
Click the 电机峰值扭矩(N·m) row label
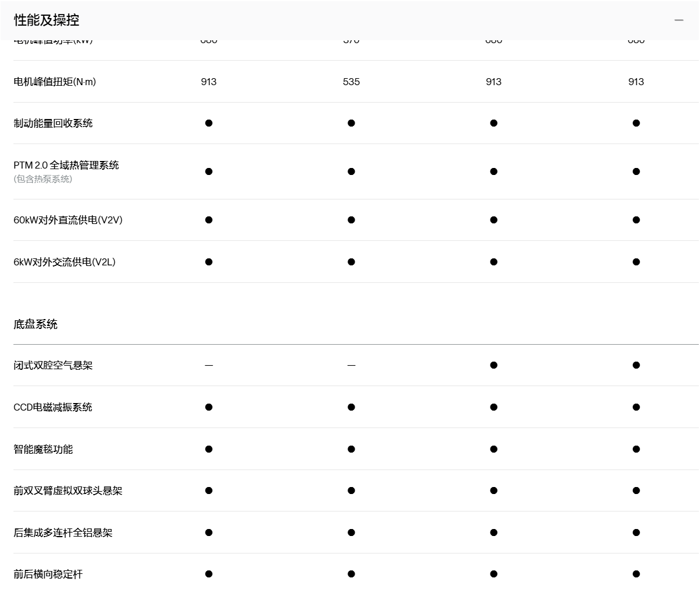[x=55, y=82]
